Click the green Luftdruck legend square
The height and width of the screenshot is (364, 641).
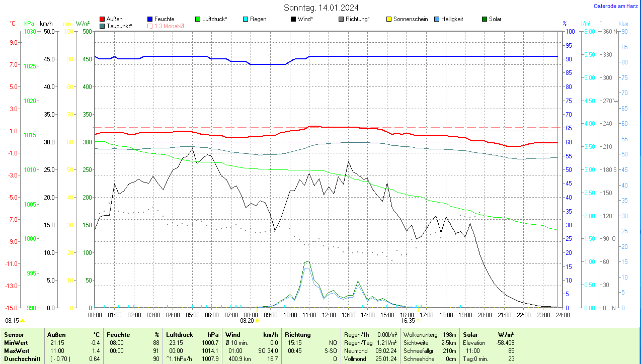coord(198,19)
